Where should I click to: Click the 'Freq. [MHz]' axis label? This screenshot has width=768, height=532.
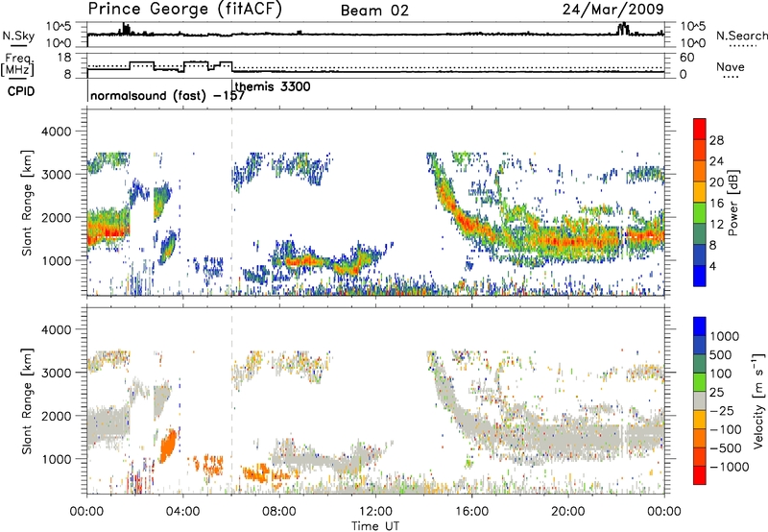[18, 65]
